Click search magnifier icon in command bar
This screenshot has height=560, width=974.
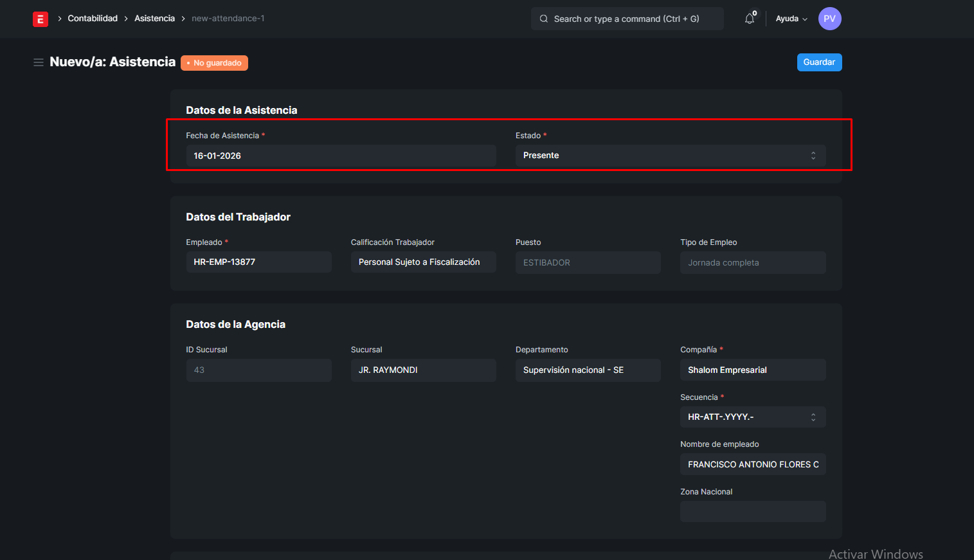coord(544,19)
